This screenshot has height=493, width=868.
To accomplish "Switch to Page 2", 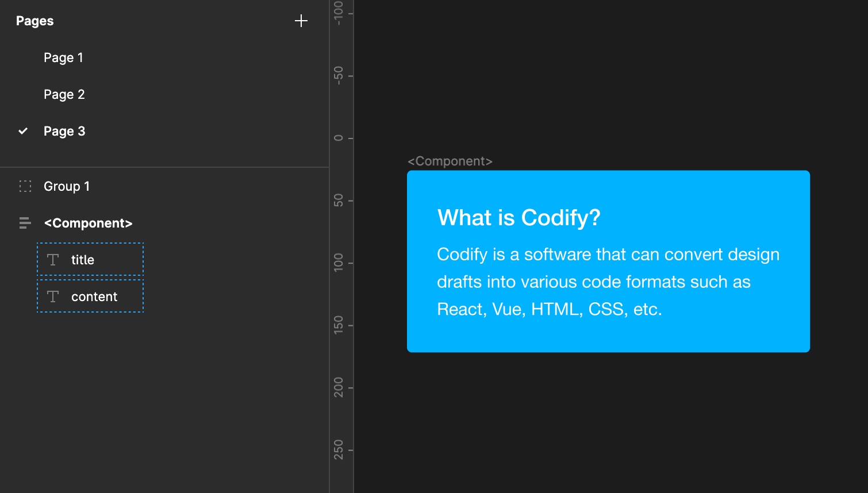I will 64,94.
